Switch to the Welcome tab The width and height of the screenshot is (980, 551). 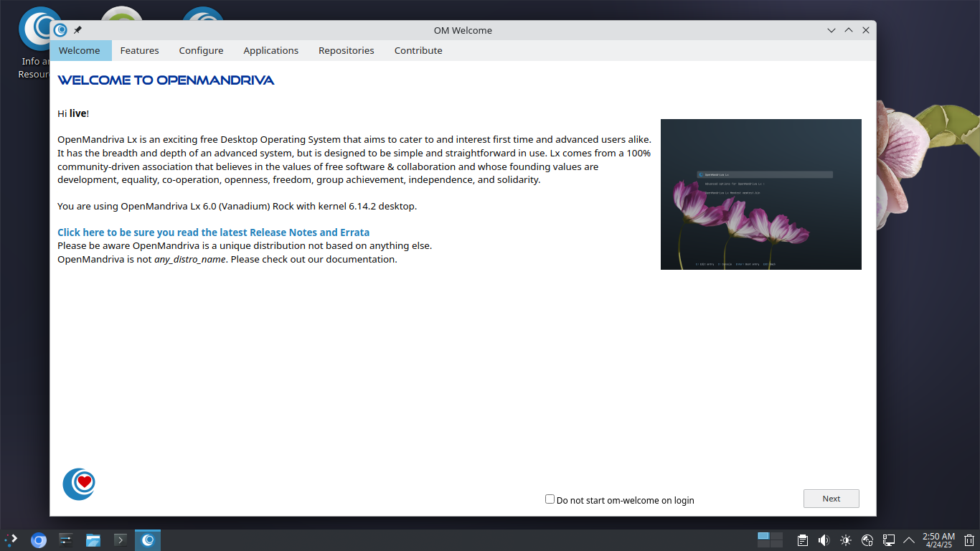80,50
